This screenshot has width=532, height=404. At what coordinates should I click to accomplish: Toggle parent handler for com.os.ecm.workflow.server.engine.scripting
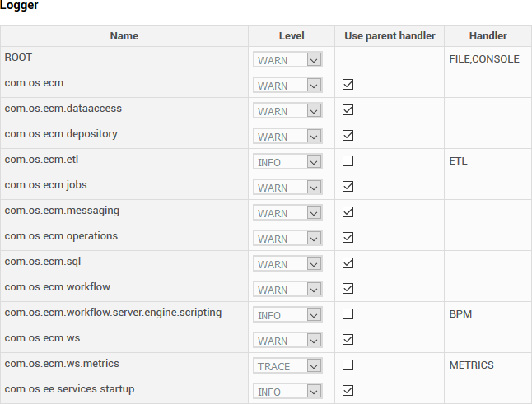(348, 313)
